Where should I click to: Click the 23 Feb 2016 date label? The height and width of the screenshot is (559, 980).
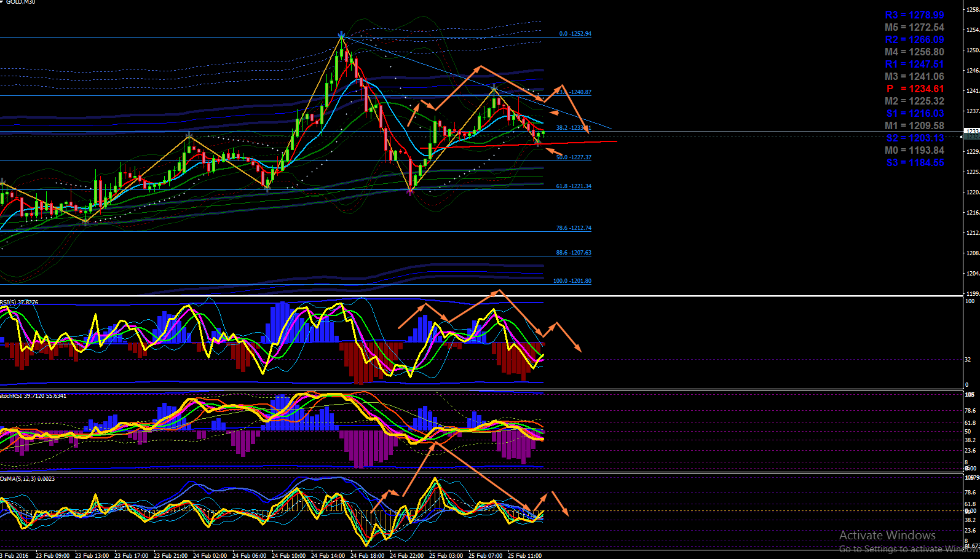point(15,555)
